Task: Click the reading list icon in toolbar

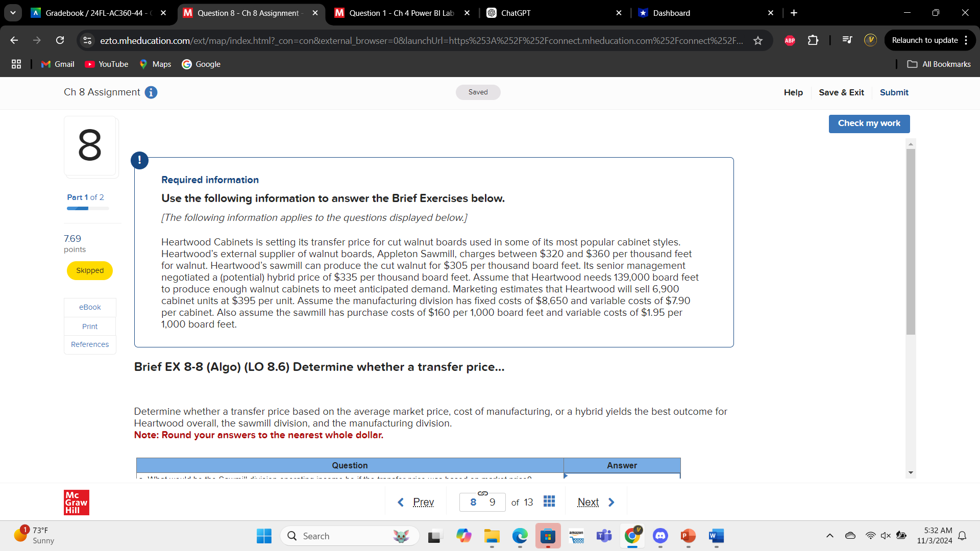Action: [847, 40]
